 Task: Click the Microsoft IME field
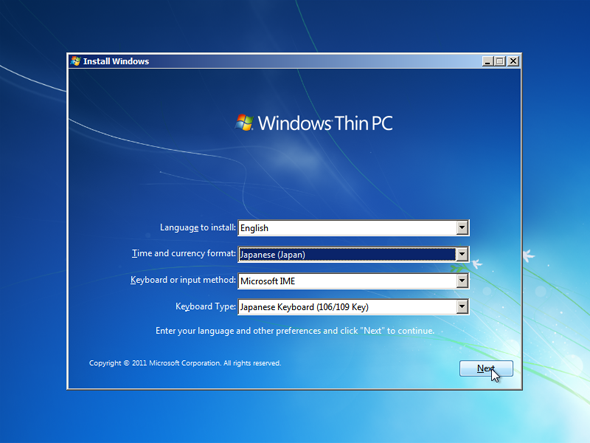click(353, 281)
